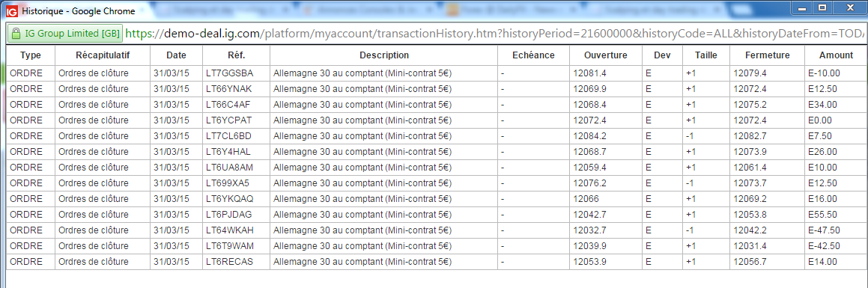
Task: Click the Fermeture column header
Action: tap(767, 55)
